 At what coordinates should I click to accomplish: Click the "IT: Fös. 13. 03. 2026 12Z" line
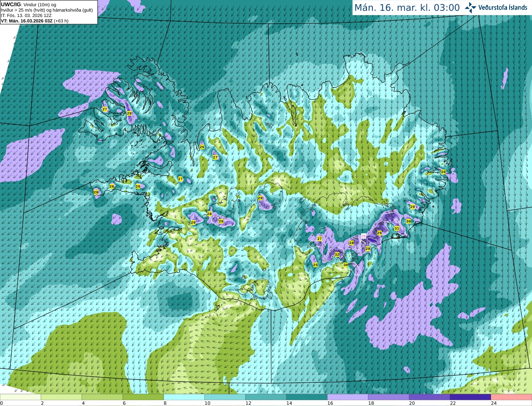tap(26, 15)
